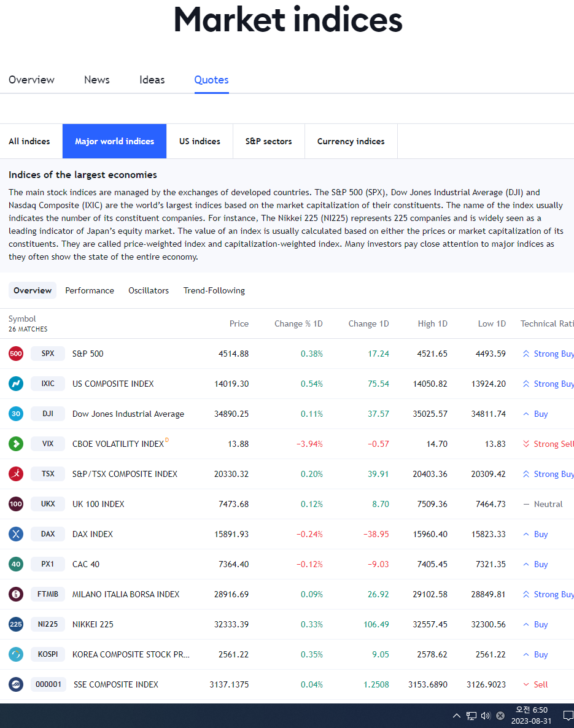Switch to the Overview top tab
The image size is (574, 728).
pyautogui.click(x=31, y=80)
